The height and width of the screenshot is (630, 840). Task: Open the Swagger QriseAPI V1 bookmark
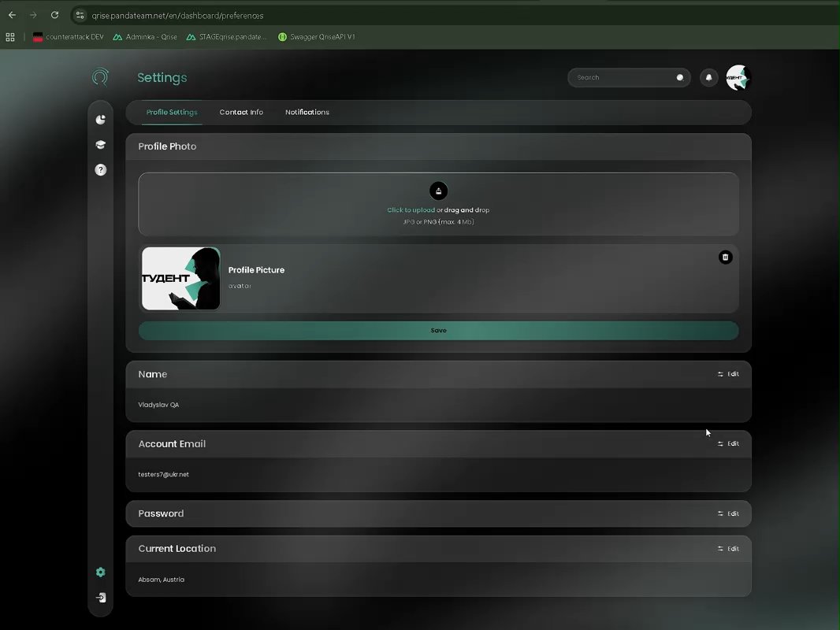coord(317,37)
